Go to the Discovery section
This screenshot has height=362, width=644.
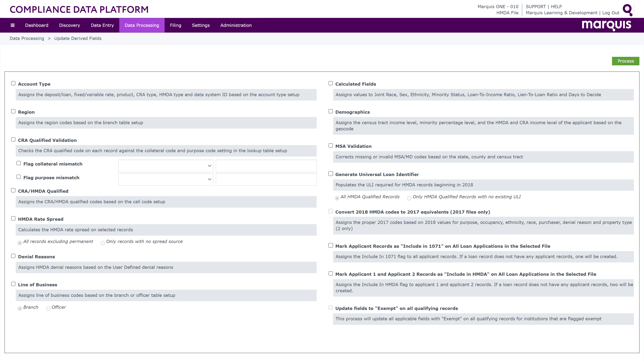click(69, 25)
